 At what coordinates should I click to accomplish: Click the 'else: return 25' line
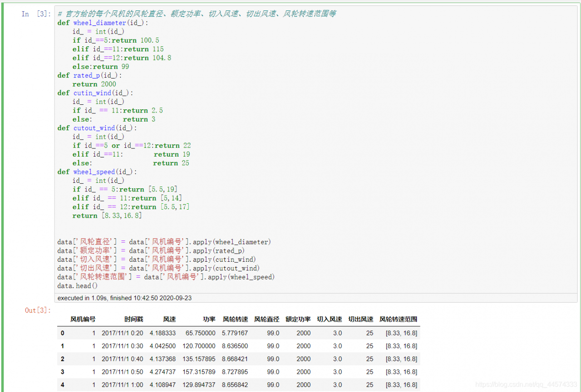tap(131, 163)
